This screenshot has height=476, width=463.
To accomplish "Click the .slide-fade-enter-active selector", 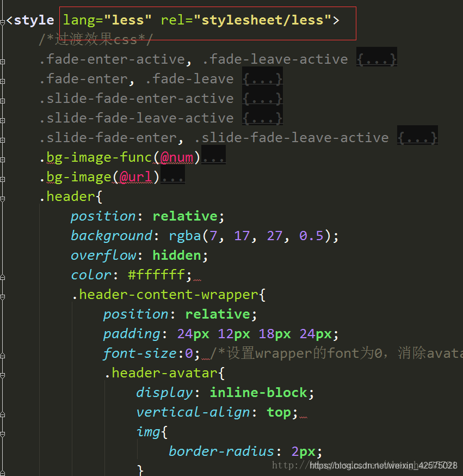I will click(x=137, y=99).
